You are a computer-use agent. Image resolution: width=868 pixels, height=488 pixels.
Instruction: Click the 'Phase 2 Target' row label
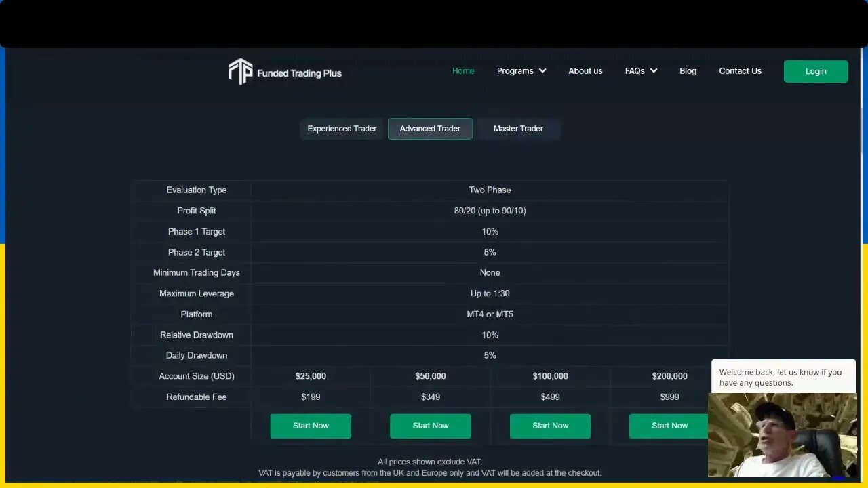coord(197,252)
